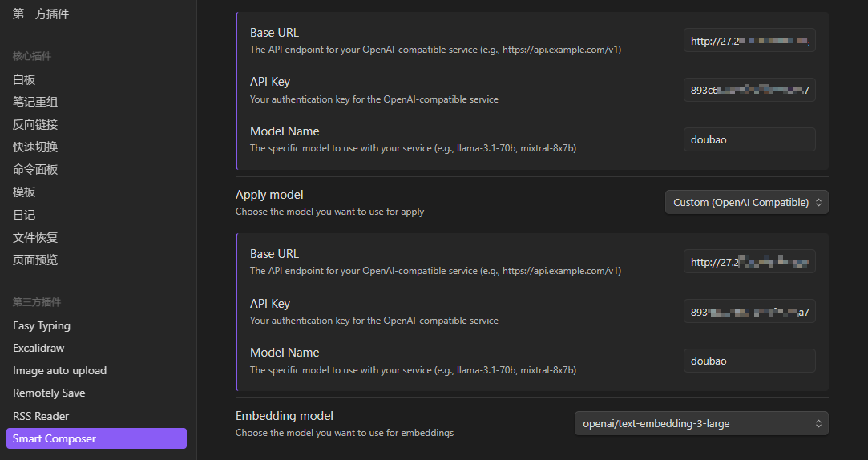Click the Model Name field under Apply model

749,361
